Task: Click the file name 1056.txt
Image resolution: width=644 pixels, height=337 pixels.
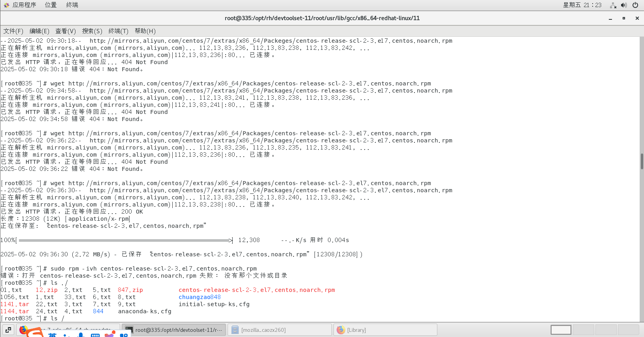Action: [x=15, y=297]
